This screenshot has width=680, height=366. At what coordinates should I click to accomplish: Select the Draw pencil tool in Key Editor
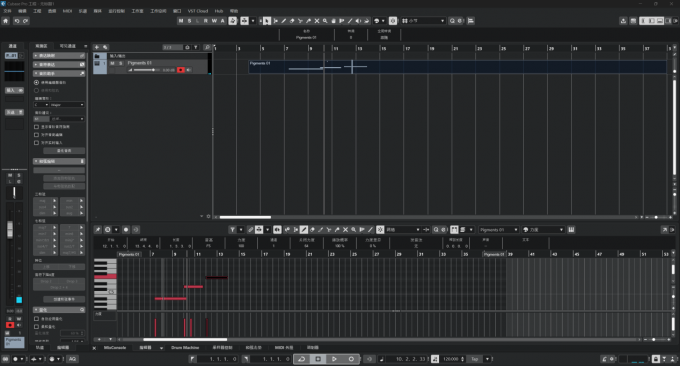point(304,230)
